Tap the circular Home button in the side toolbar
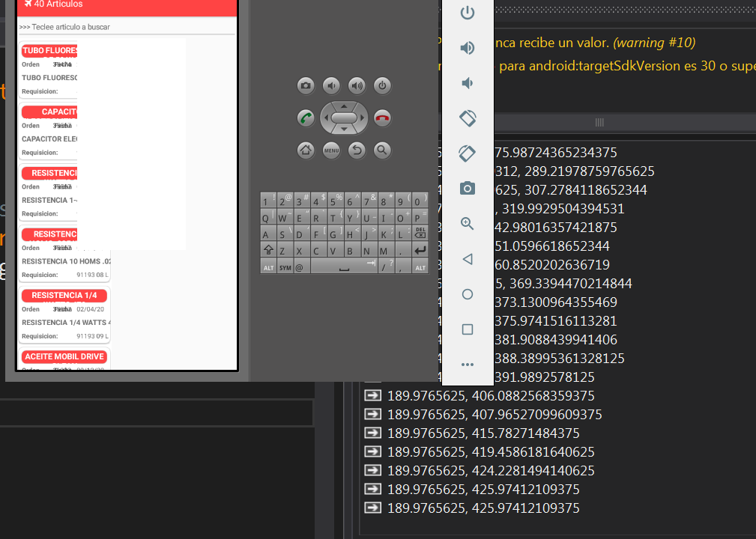The width and height of the screenshot is (756, 539). click(x=468, y=294)
